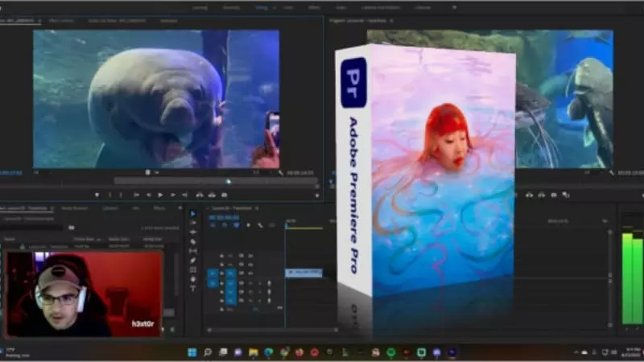Sort project bin by Media Start column
Viewport: 644px width, 362px height.
point(119,239)
